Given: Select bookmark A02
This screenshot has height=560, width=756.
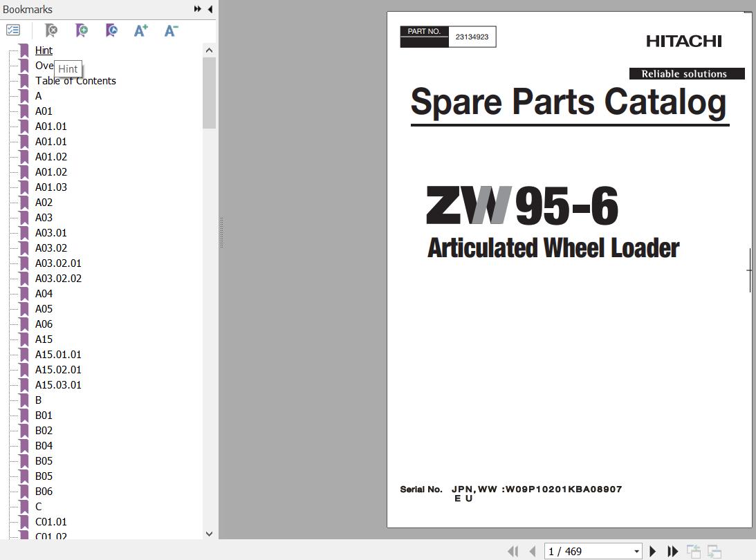Looking at the screenshot, I should [44, 203].
